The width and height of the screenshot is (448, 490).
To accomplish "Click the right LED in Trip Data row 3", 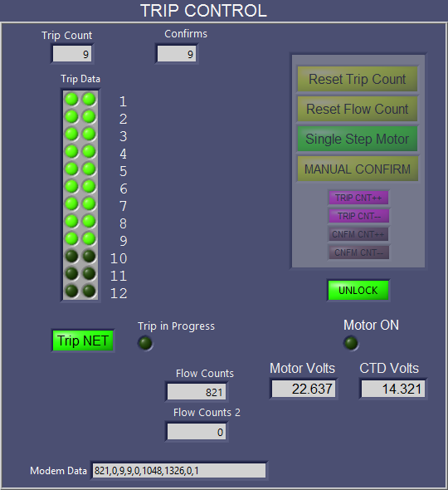I will tap(90, 134).
